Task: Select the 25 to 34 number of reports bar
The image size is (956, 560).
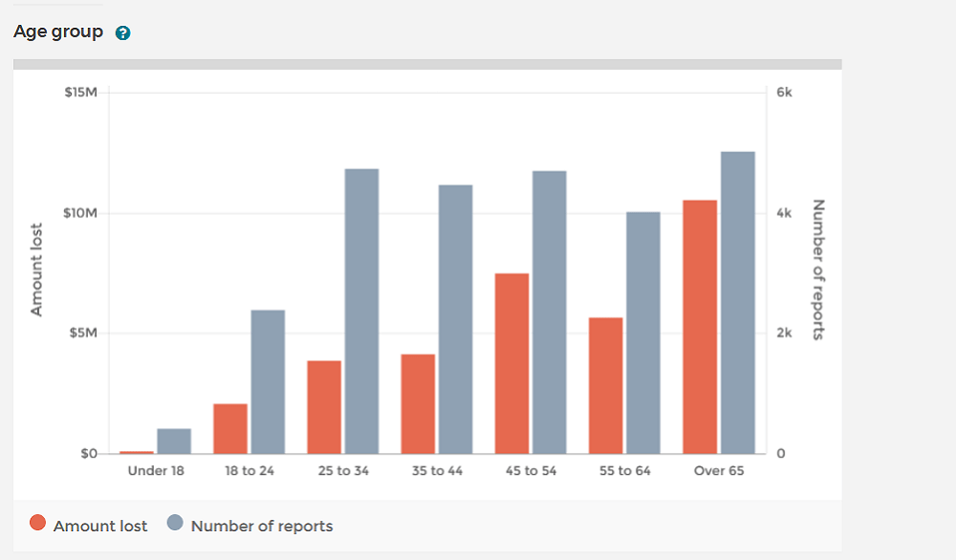Action: [361, 311]
